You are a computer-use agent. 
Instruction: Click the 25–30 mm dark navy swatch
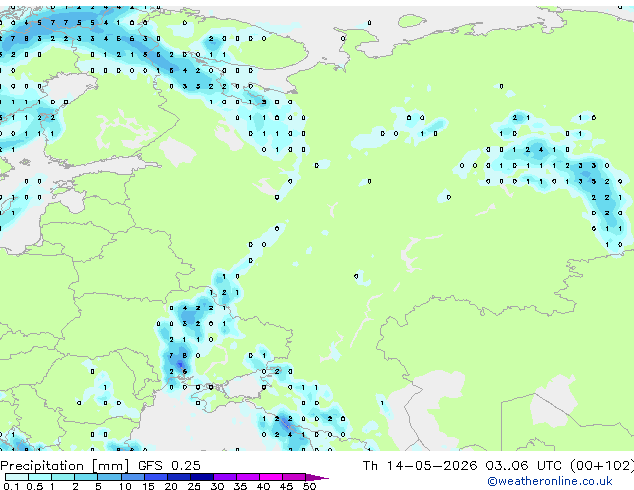201,477
